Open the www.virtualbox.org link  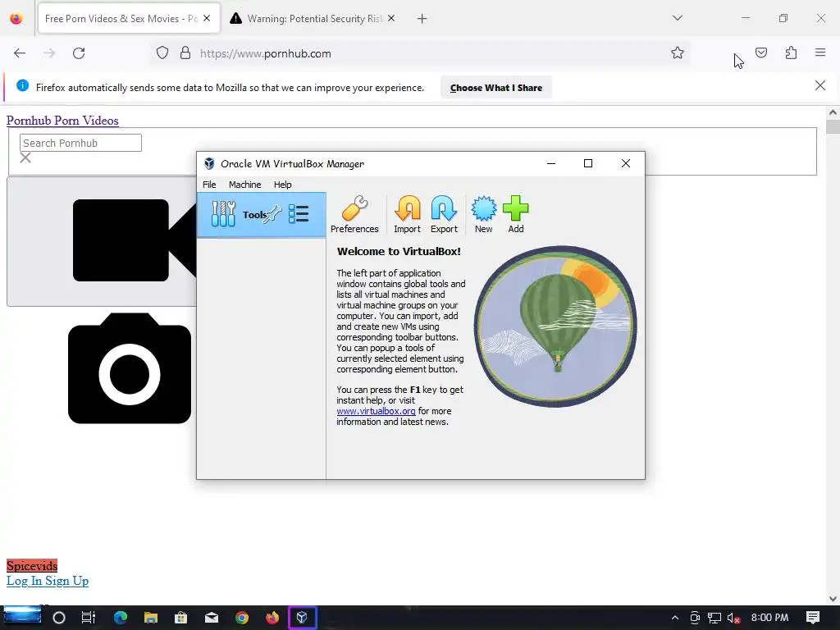coord(376,411)
